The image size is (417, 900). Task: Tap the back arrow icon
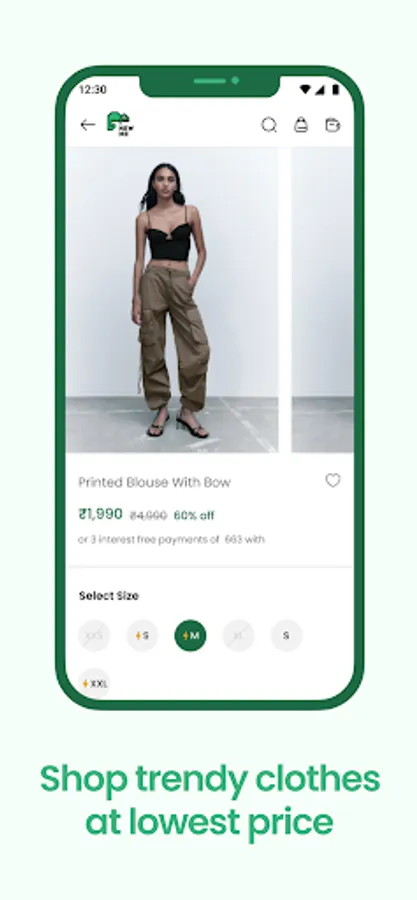pos(88,125)
